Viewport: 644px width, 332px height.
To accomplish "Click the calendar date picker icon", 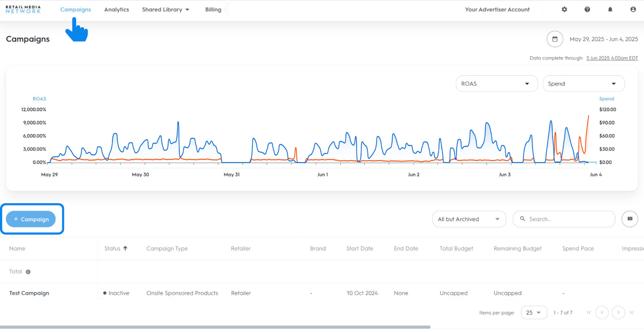I will 555,39.
